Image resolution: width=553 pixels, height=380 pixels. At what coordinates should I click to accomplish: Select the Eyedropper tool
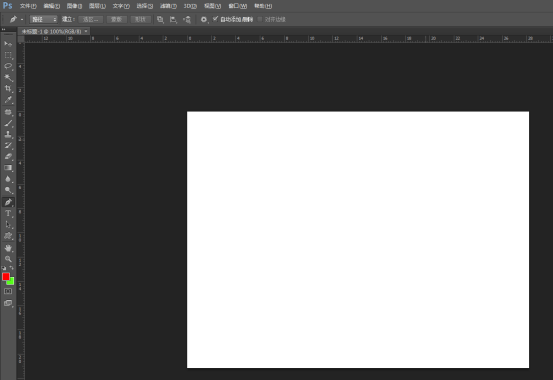pos(8,100)
